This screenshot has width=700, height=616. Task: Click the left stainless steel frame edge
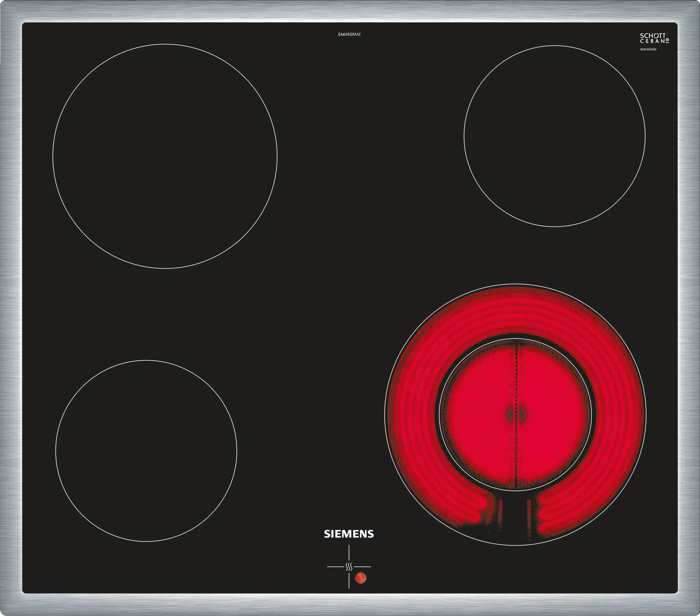pos(10,308)
